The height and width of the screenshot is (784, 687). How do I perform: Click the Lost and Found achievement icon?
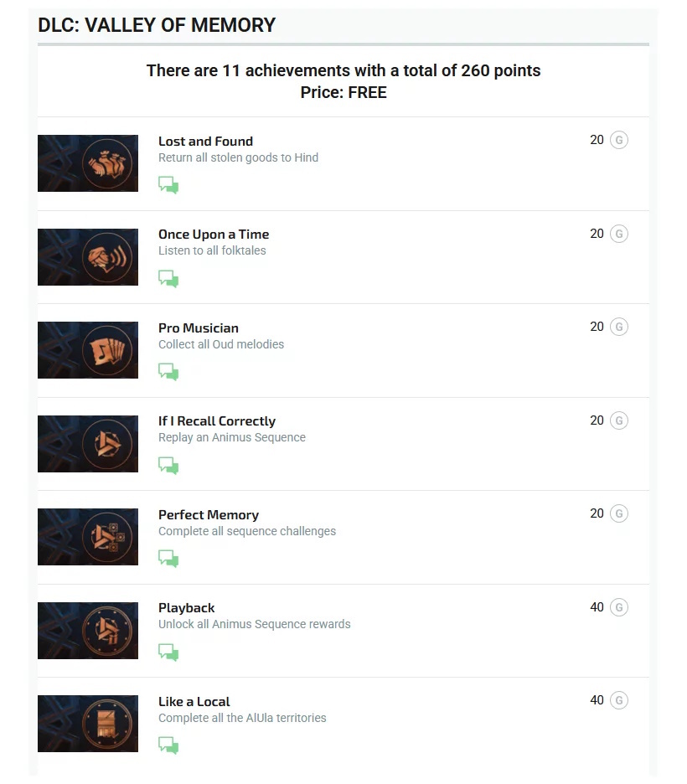tap(87, 163)
